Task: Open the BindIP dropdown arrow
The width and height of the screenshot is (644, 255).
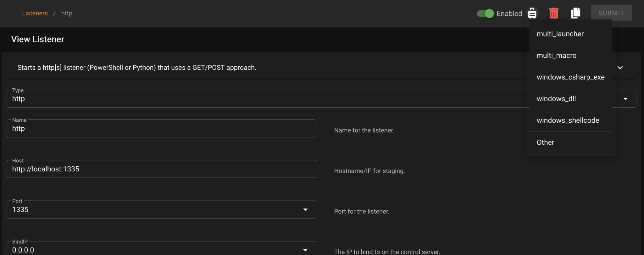Action: coord(305,250)
